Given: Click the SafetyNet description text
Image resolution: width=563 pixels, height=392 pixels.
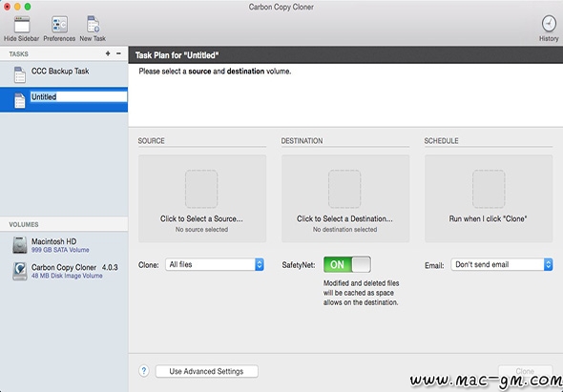Looking at the screenshot, I should [x=361, y=293].
